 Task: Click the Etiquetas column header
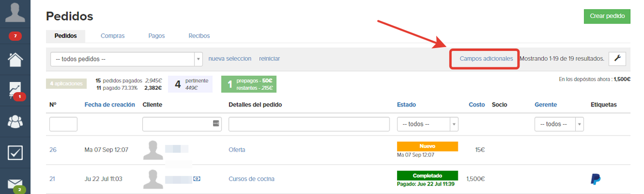click(x=604, y=104)
